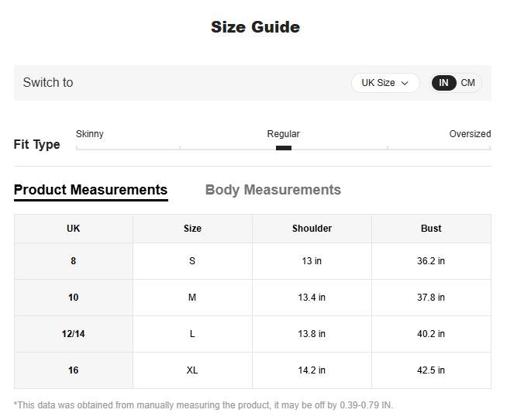Switch units to IN
Image resolution: width=507 pixels, height=420 pixels.
pos(444,83)
